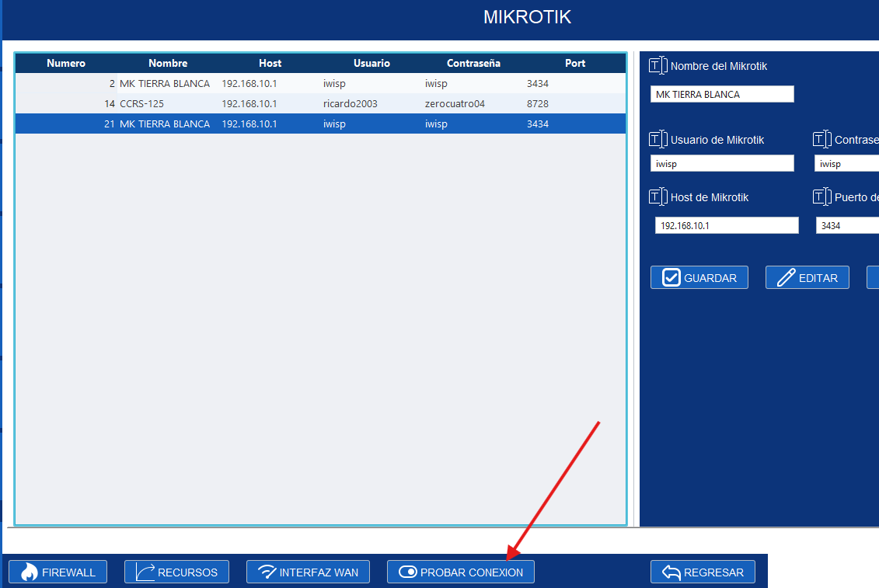Click text icon beside Usuario de Mikrotik

658,139
